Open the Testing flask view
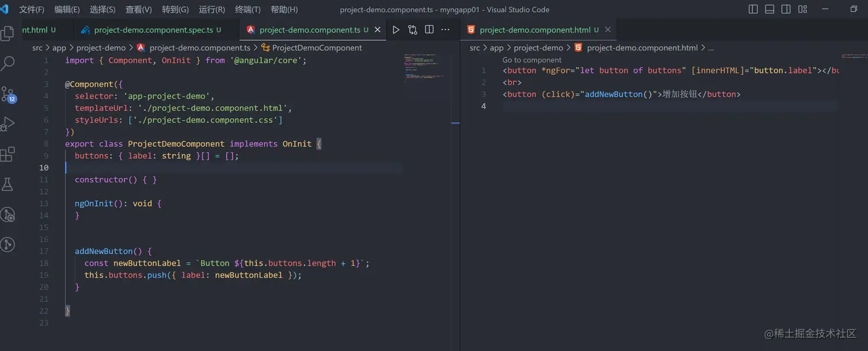Image resolution: width=868 pixels, height=351 pixels. pos(7,184)
